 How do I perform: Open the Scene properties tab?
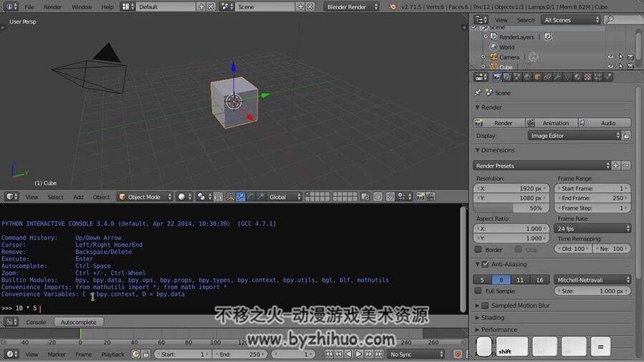click(517, 77)
